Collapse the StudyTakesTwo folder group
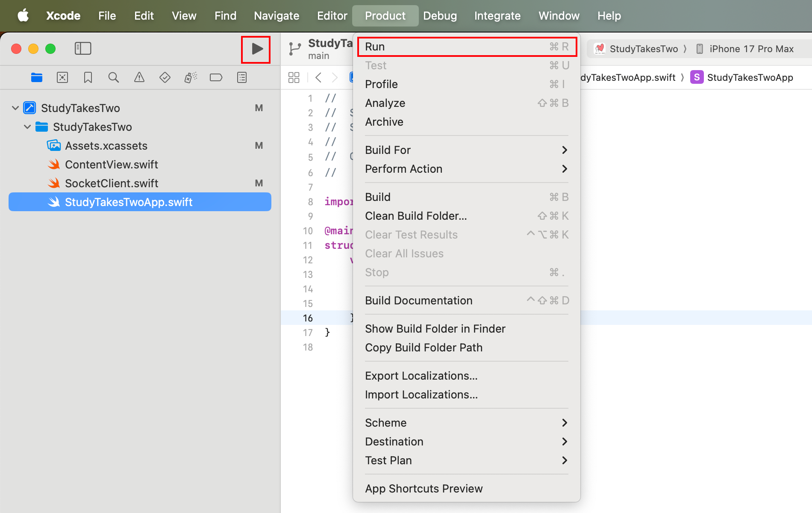The height and width of the screenshot is (513, 812). [x=27, y=127]
